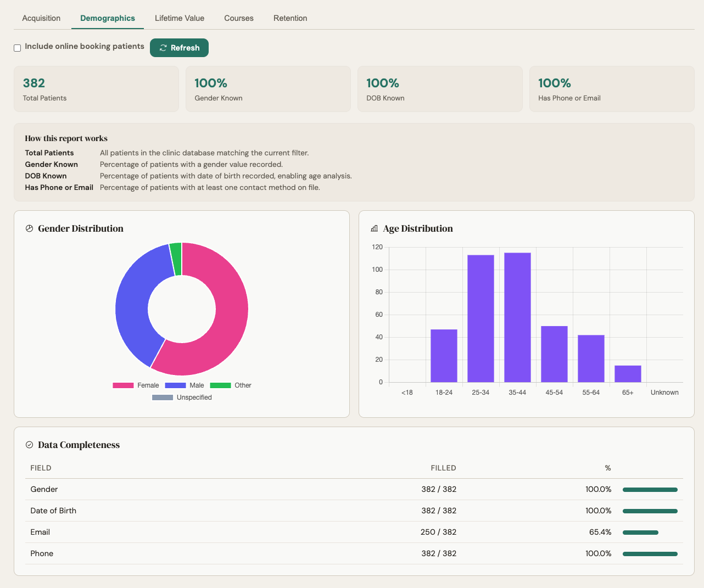Select the 35-44 bar in Age Distribution

[517, 316]
